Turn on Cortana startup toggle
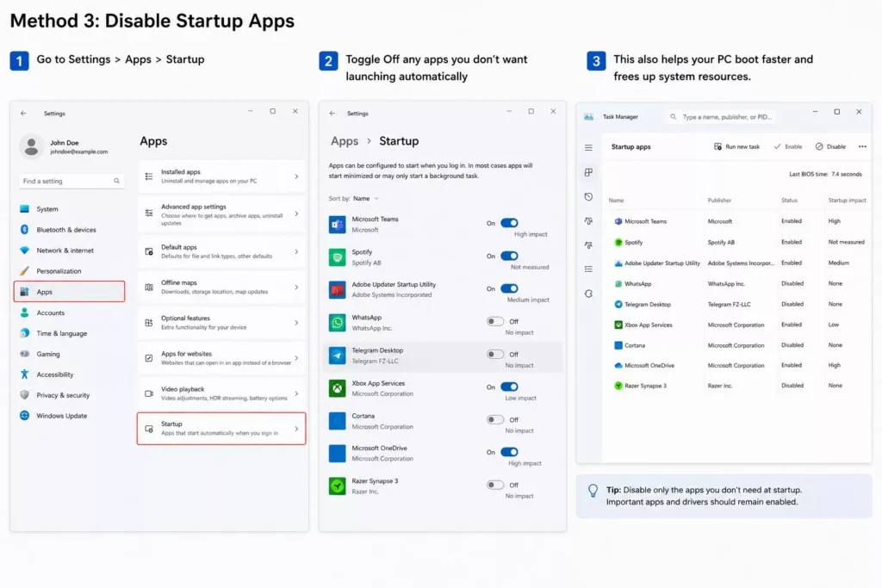The height and width of the screenshot is (588, 882). (x=495, y=419)
